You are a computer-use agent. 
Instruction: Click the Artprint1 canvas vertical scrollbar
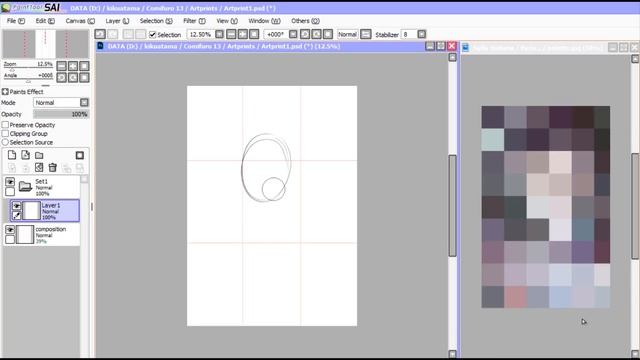452,206
